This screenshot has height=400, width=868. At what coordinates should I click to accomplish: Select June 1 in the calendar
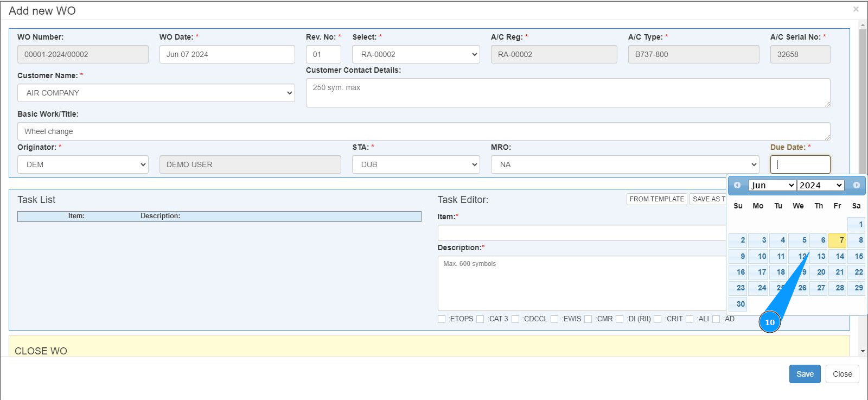pyautogui.click(x=857, y=224)
